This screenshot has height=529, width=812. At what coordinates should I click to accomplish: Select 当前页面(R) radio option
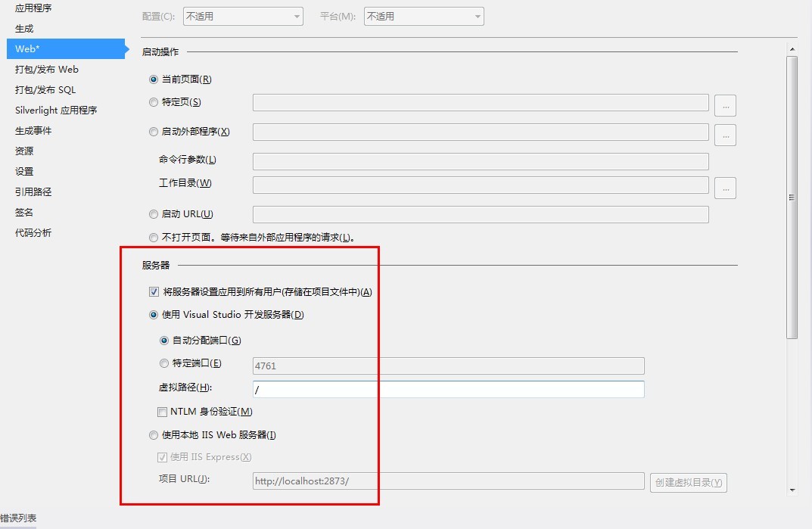click(x=154, y=79)
